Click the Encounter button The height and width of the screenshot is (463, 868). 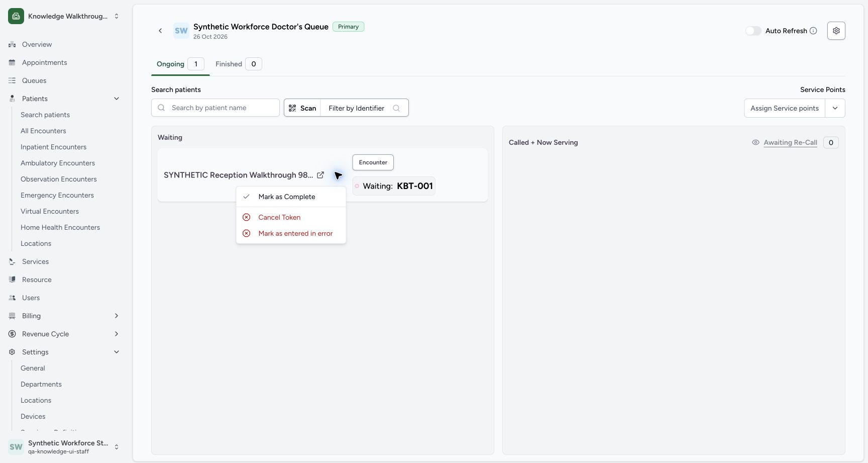point(373,162)
